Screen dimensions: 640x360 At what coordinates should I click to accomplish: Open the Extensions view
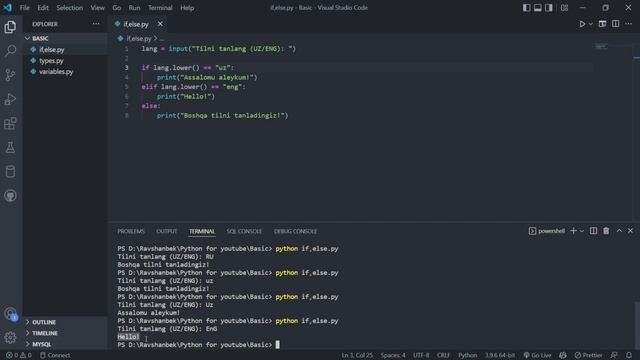point(10,123)
